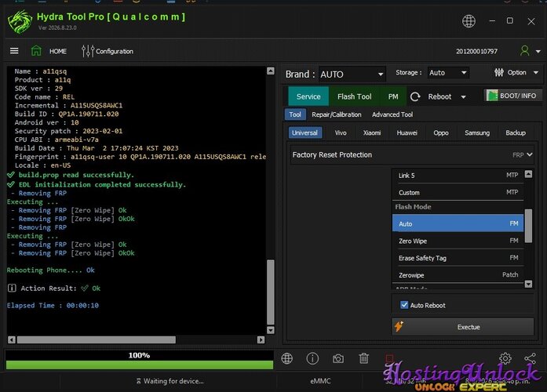Click the trash clear-log icon

pyautogui.click(x=363, y=358)
